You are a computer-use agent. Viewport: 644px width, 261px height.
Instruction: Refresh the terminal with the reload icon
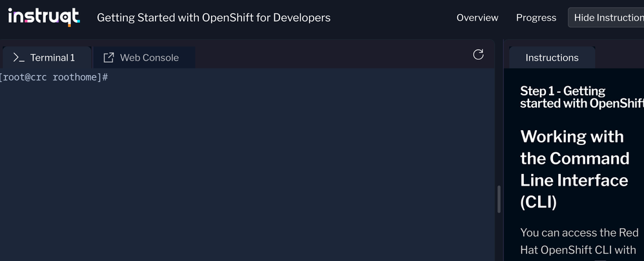click(478, 55)
